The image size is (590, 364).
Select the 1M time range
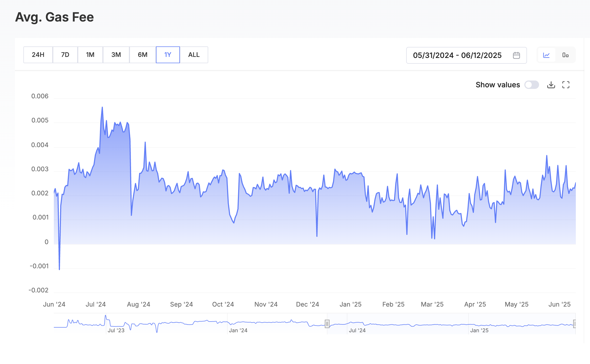[90, 55]
